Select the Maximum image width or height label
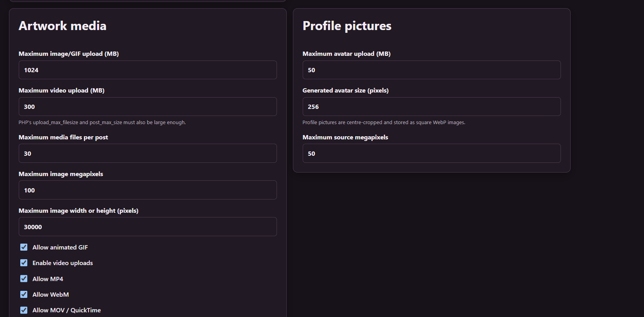Screen dimensions: 644x317 (x=78, y=211)
